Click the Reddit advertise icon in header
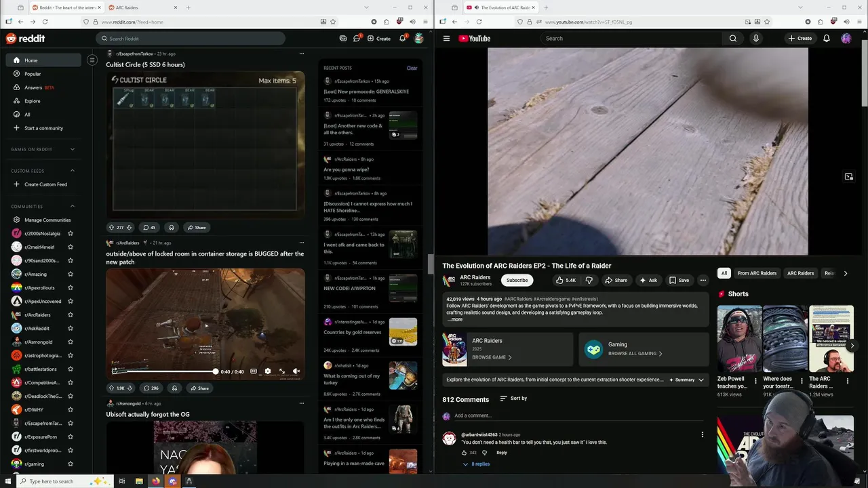The image size is (868, 488). 343,39
